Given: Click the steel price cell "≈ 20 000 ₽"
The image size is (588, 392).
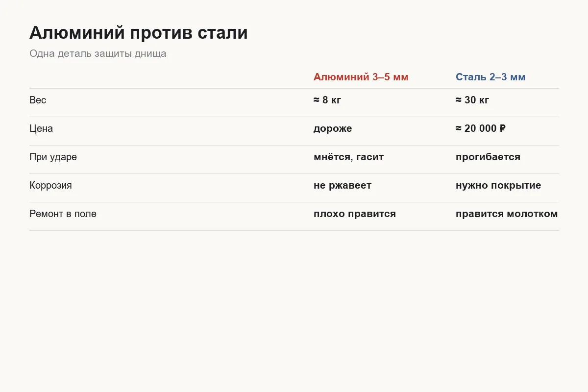Looking at the screenshot, I should 481,128.
